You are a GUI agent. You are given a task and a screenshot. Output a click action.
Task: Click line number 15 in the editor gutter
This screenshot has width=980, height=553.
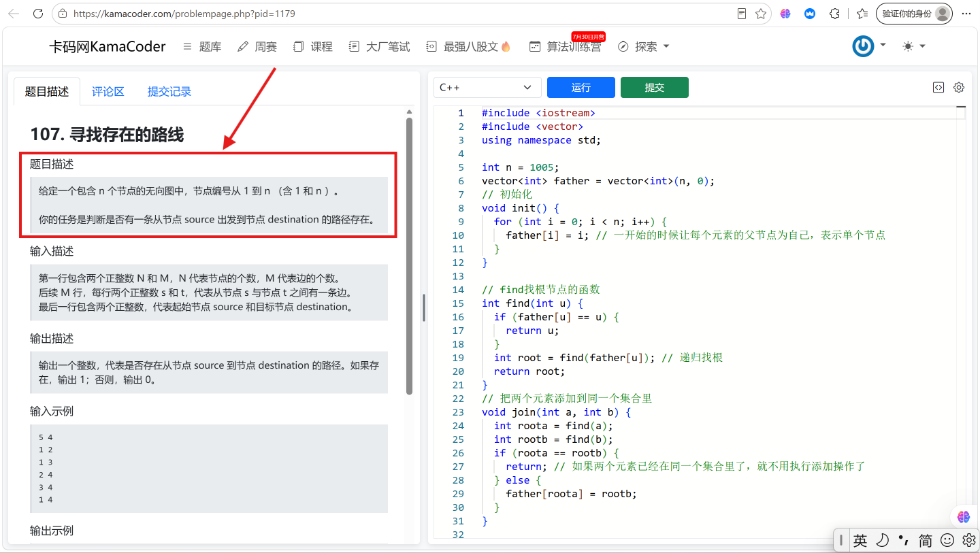pyautogui.click(x=458, y=303)
